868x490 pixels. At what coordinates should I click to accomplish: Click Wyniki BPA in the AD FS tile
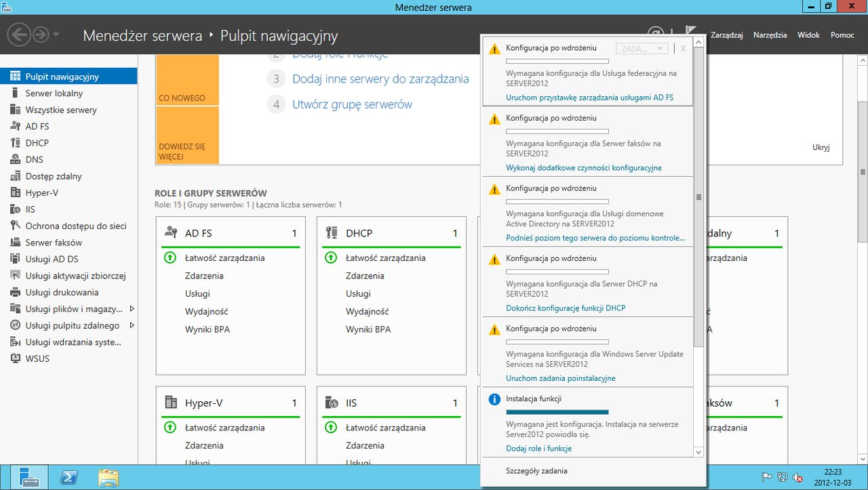click(x=208, y=329)
